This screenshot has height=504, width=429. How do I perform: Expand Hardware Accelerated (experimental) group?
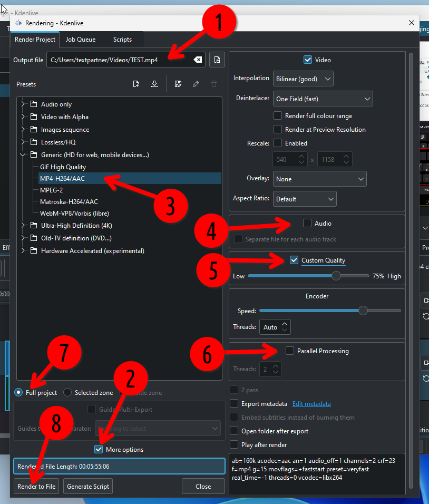click(23, 250)
